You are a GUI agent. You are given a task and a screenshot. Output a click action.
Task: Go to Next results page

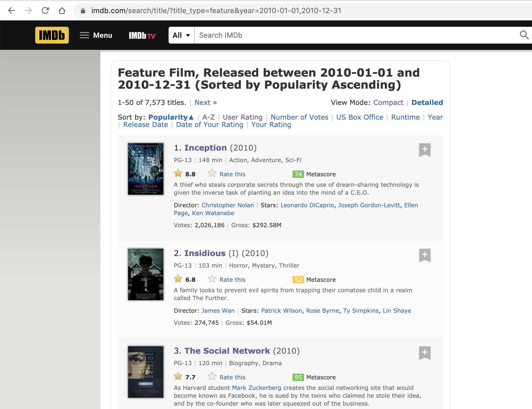coord(206,103)
